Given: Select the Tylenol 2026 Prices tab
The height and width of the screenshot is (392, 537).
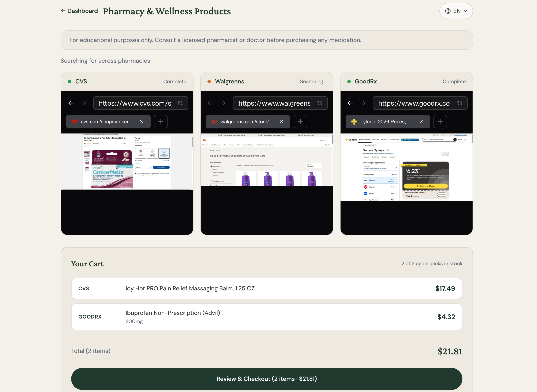Looking at the screenshot, I should tap(386, 122).
